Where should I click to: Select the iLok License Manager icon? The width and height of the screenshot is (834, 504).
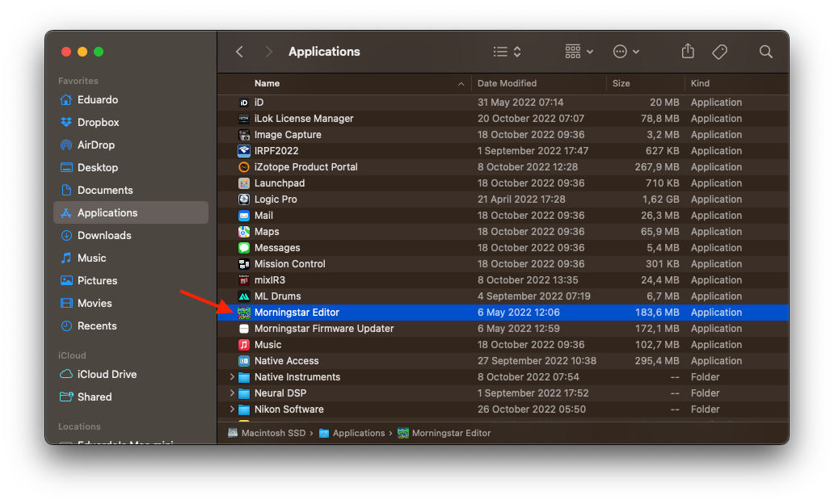coord(243,119)
